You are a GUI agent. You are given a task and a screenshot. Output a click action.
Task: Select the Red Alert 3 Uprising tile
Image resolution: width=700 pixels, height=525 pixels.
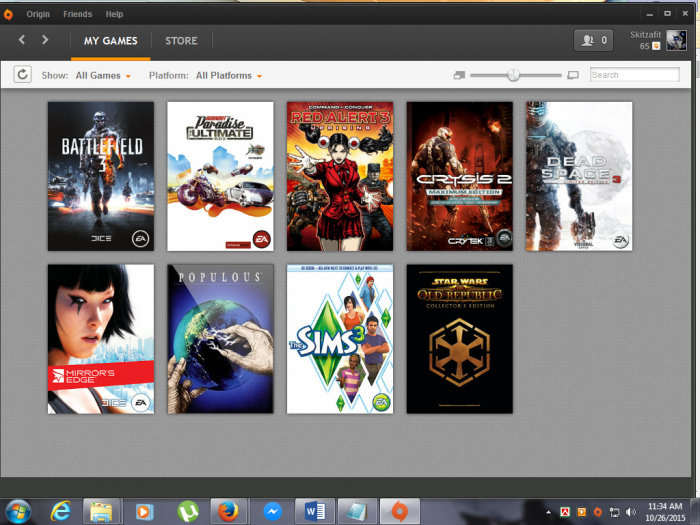coord(340,176)
